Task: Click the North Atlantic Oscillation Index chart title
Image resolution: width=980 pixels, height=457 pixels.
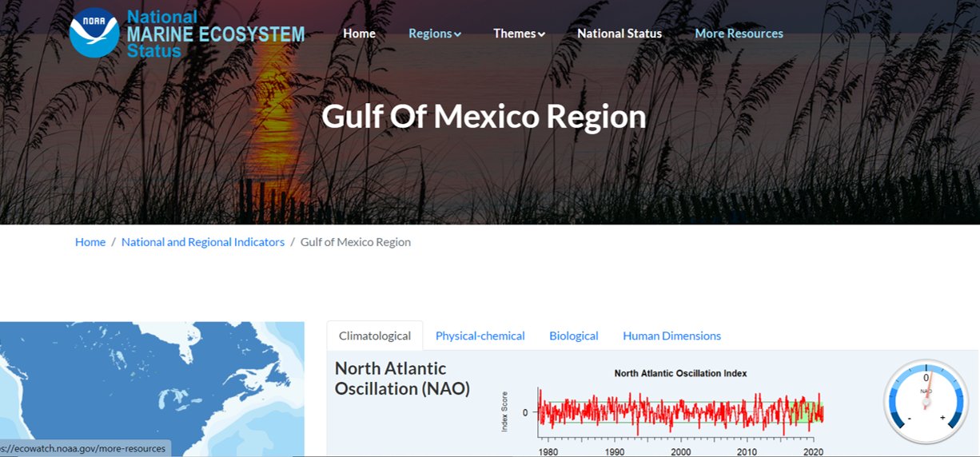Action: coord(680,373)
